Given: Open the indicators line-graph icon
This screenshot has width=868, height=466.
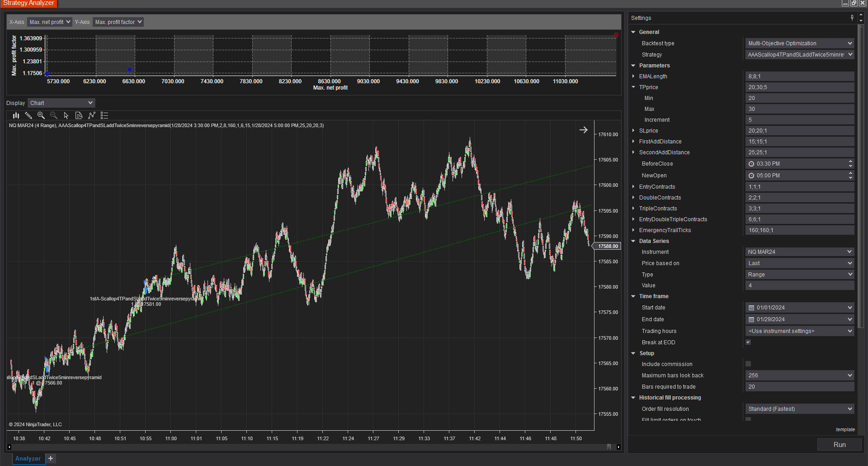Looking at the screenshot, I should point(92,115).
